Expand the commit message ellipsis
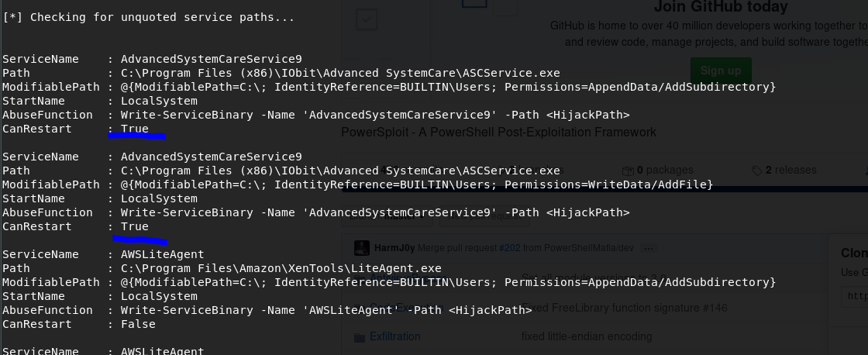 (648, 248)
